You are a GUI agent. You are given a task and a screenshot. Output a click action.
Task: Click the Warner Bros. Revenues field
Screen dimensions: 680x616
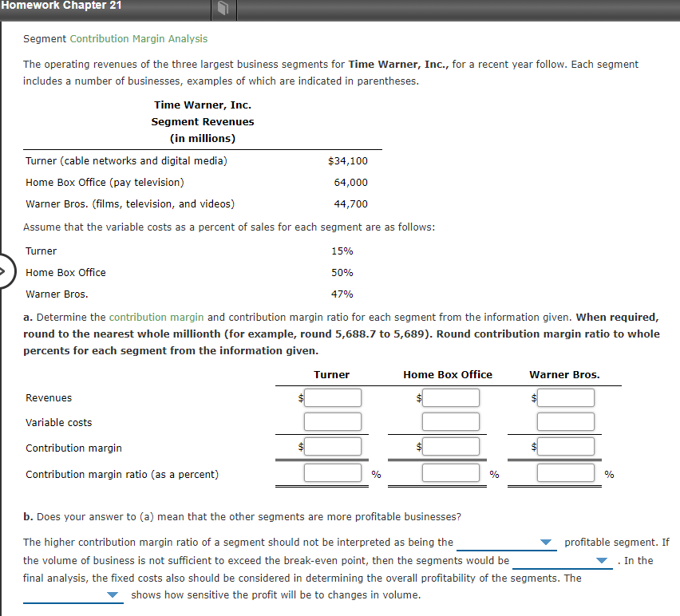click(566, 397)
